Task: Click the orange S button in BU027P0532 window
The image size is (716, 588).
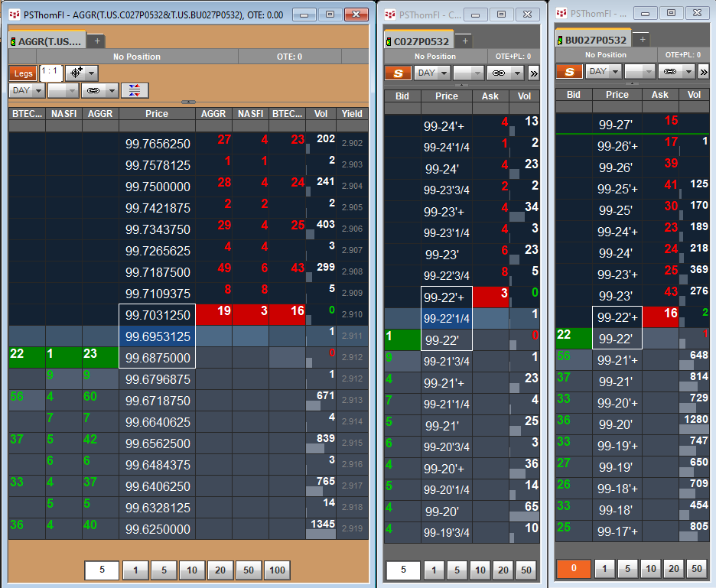Action: click(x=568, y=71)
